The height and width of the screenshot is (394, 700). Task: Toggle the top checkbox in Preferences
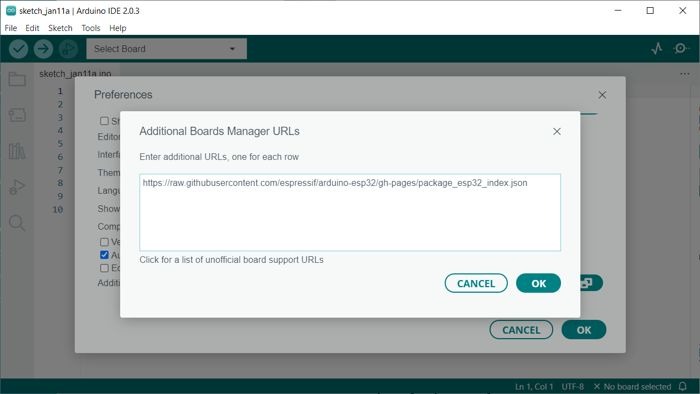(104, 121)
